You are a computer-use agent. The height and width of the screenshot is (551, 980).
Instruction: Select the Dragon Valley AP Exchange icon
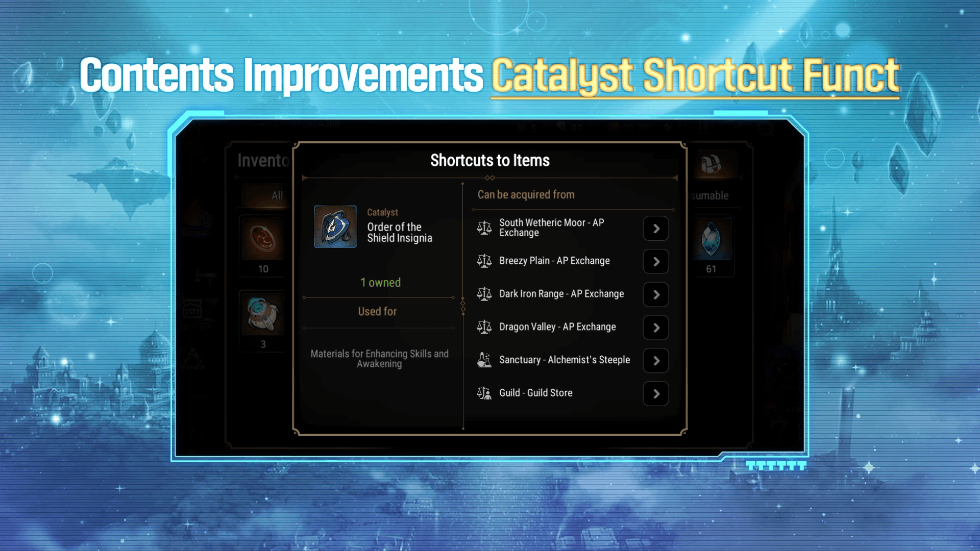[484, 327]
